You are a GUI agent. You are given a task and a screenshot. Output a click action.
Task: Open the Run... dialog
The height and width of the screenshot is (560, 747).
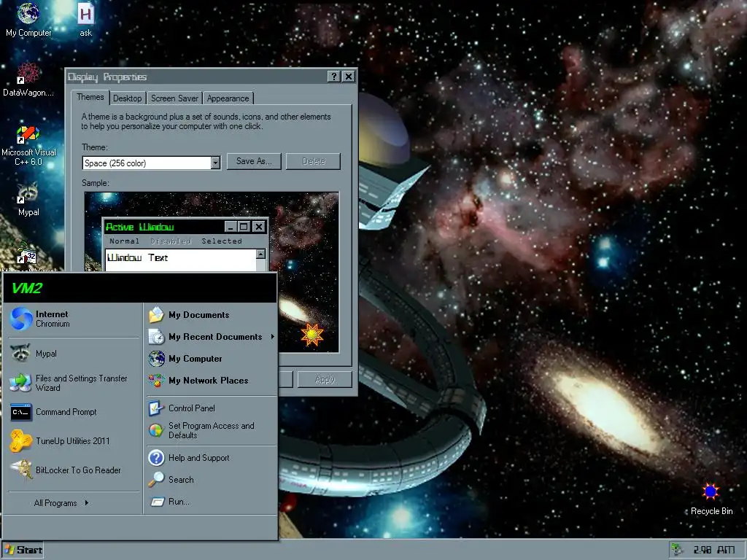click(x=211, y=502)
